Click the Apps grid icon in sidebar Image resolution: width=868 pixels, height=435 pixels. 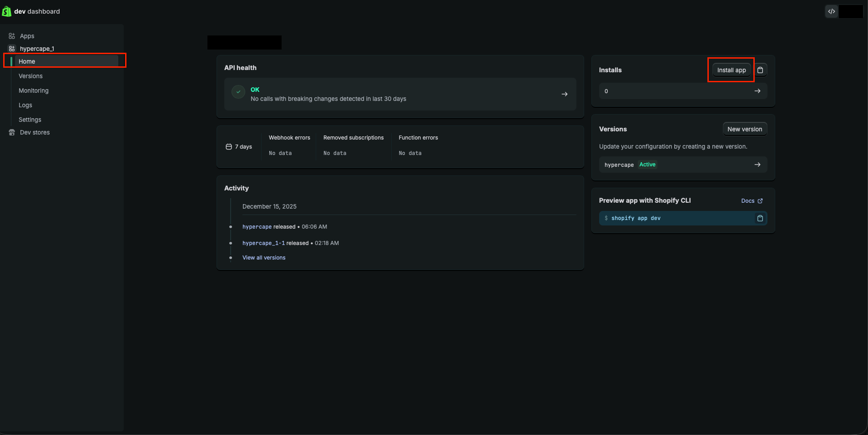click(x=12, y=36)
